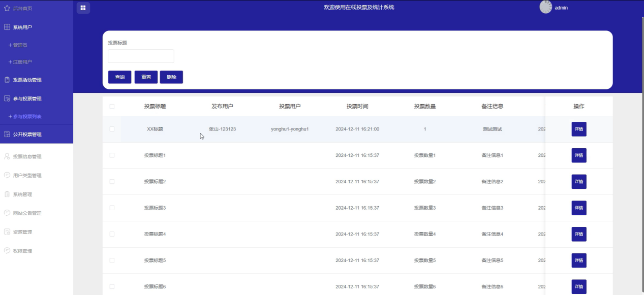Tick the checkbox for row 投票标题3
The width and height of the screenshot is (644, 295).
(112, 208)
